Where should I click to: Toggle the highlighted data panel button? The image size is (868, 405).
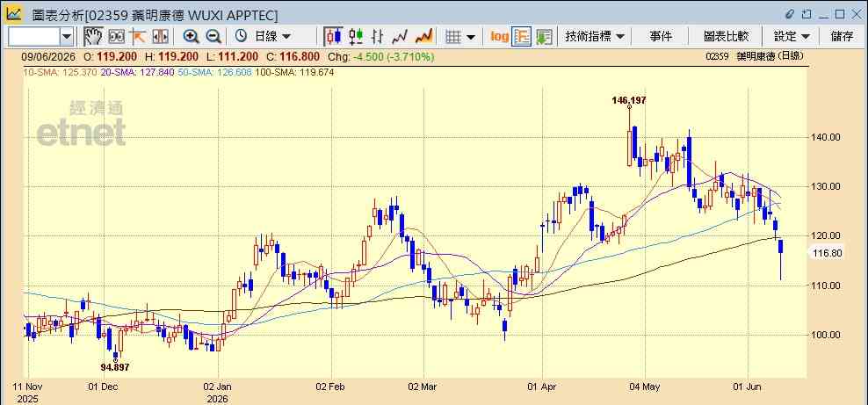click(x=522, y=37)
